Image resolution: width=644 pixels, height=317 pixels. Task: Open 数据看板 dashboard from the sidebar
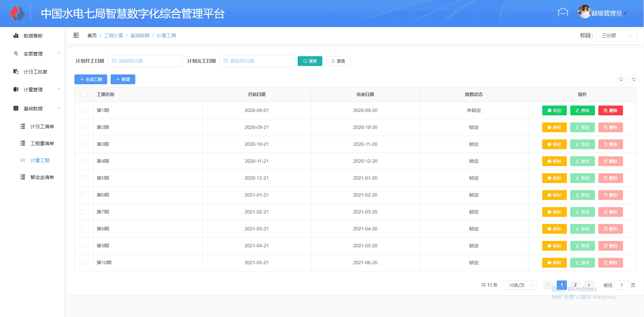tap(33, 36)
